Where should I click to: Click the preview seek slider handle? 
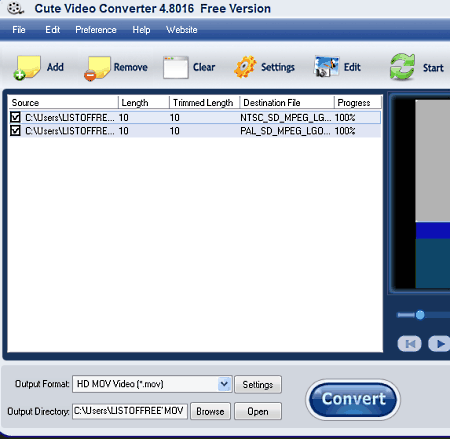coord(420,315)
